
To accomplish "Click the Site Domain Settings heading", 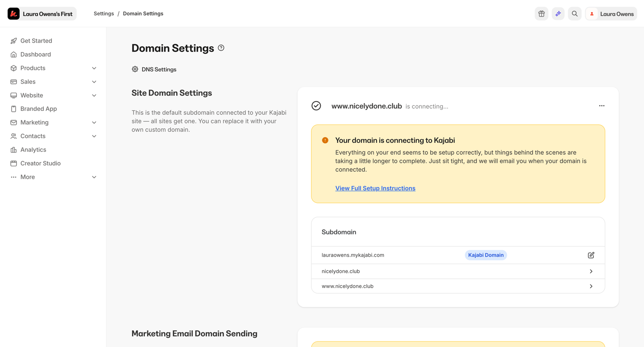I will point(172,93).
